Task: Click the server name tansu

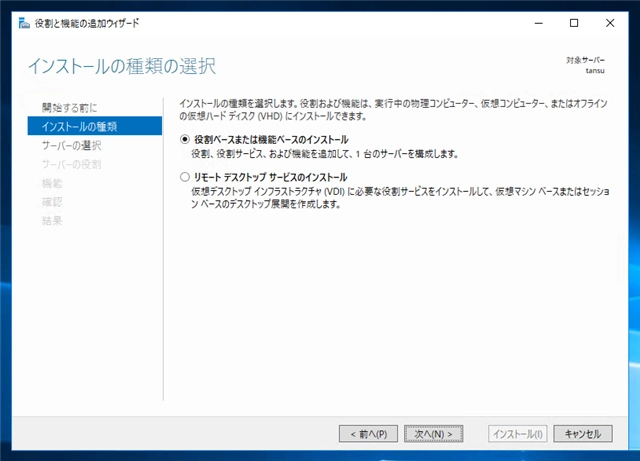Action: click(595, 71)
